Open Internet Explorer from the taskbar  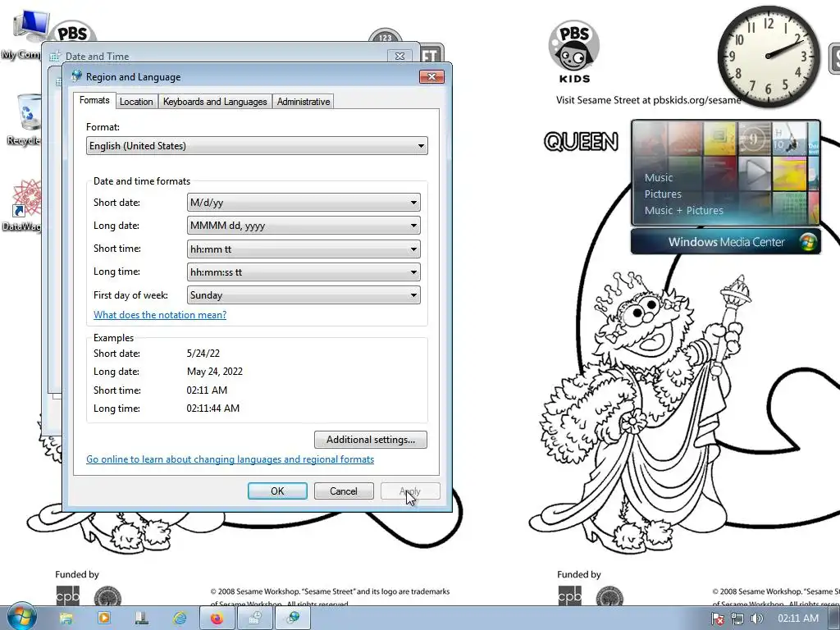coord(180,619)
